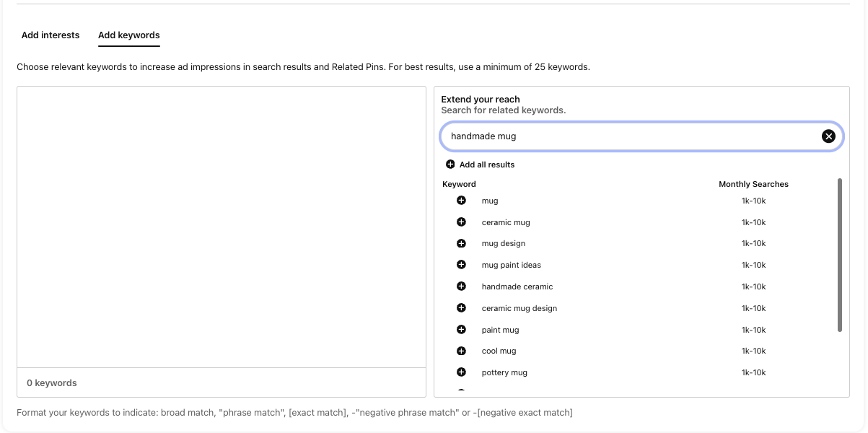Click the 'paint mug' keyword text
Viewport: 868px width, 433px height.
pos(501,330)
